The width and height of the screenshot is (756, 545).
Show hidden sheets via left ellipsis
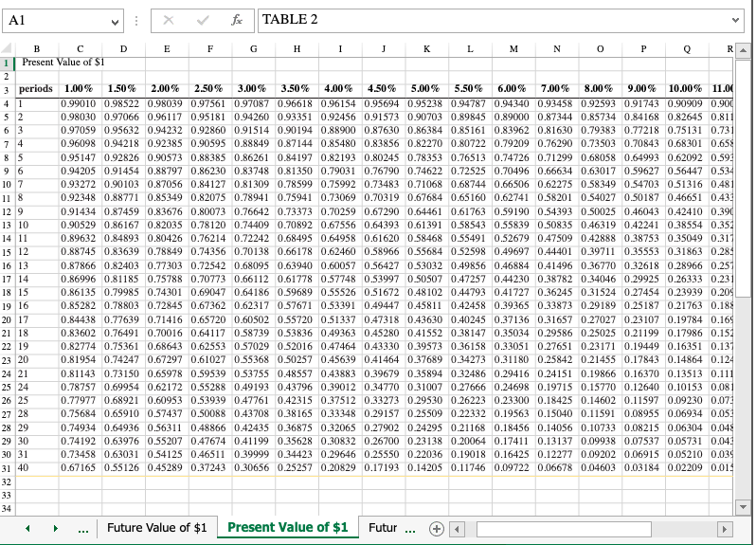click(83, 530)
